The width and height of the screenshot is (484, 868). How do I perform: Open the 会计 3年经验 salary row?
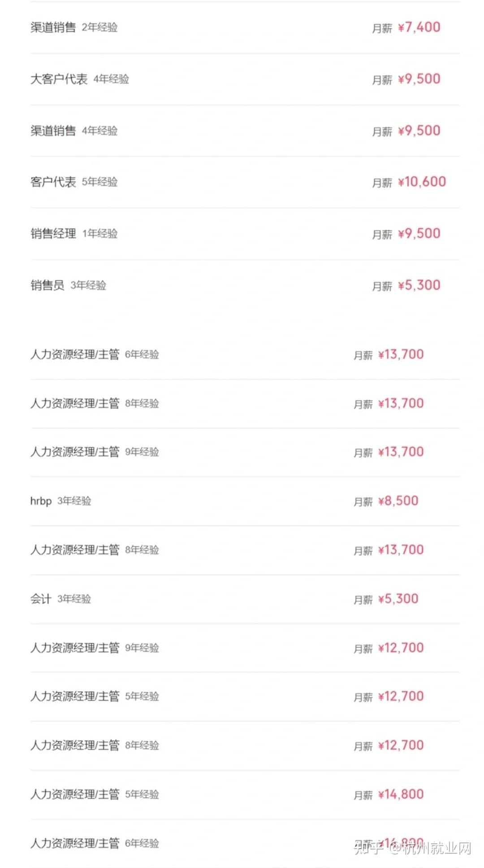tap(245, 599)
